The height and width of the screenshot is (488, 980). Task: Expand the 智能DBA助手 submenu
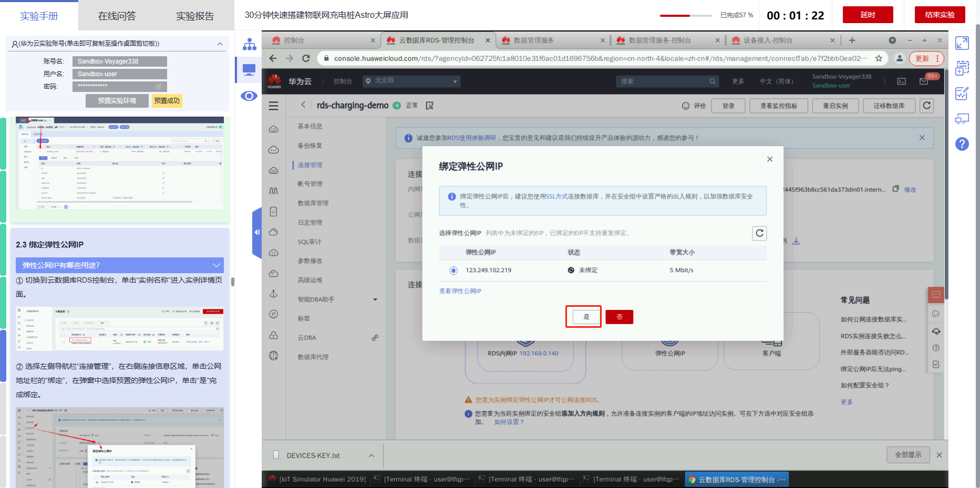pyautogui.click(x=375, y=299)
